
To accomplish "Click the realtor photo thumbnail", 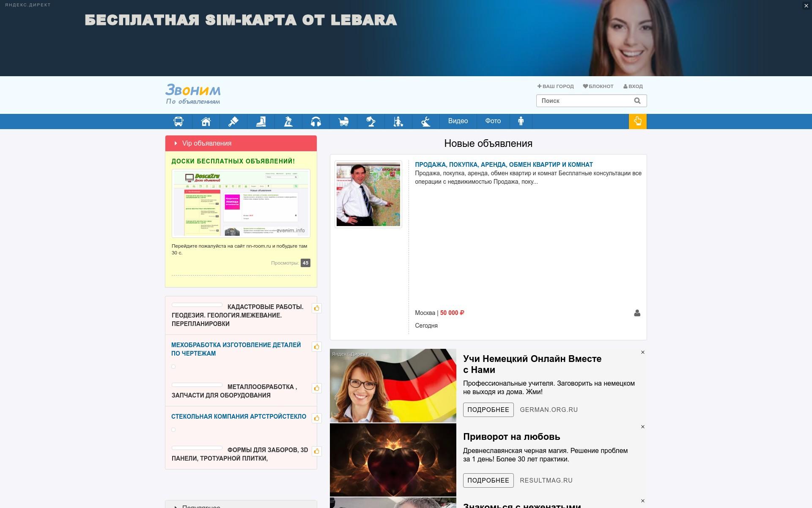I will (x=368, y=194).
